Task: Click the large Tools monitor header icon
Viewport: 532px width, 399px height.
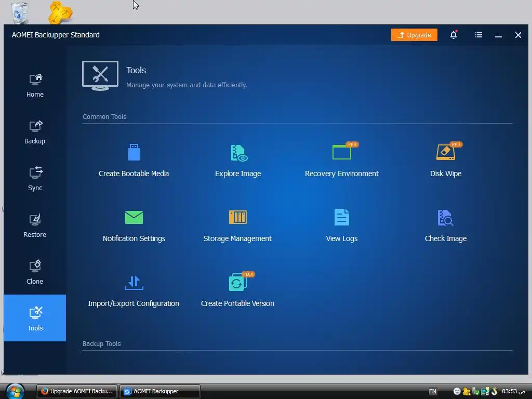Action: (100, 76)
